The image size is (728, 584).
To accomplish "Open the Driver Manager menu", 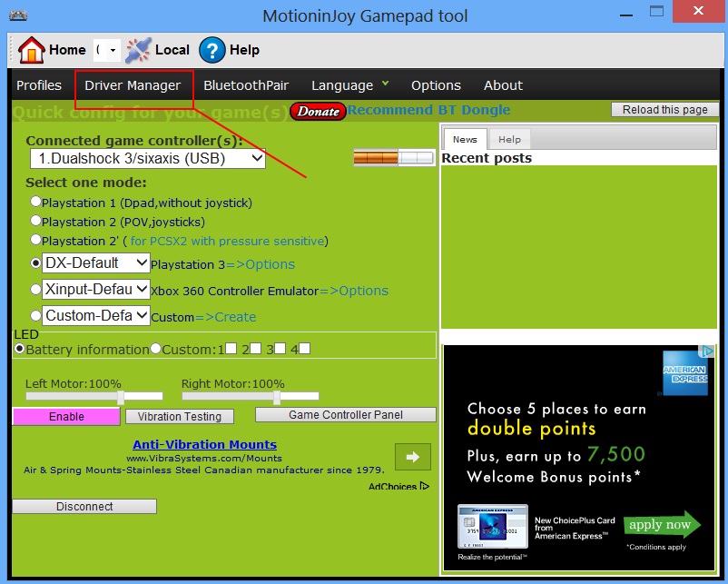I will (133, 85).
